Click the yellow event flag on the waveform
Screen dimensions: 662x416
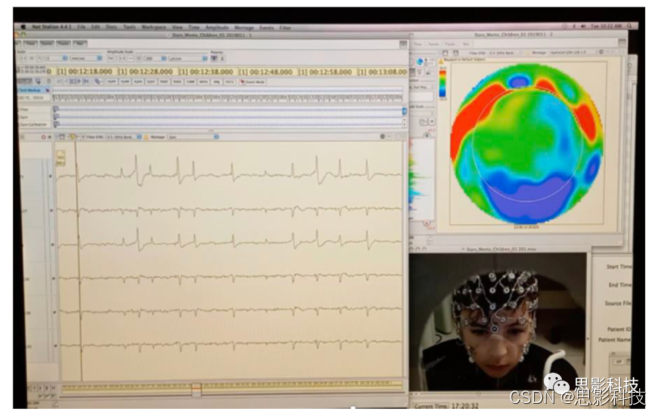[60, 158]
